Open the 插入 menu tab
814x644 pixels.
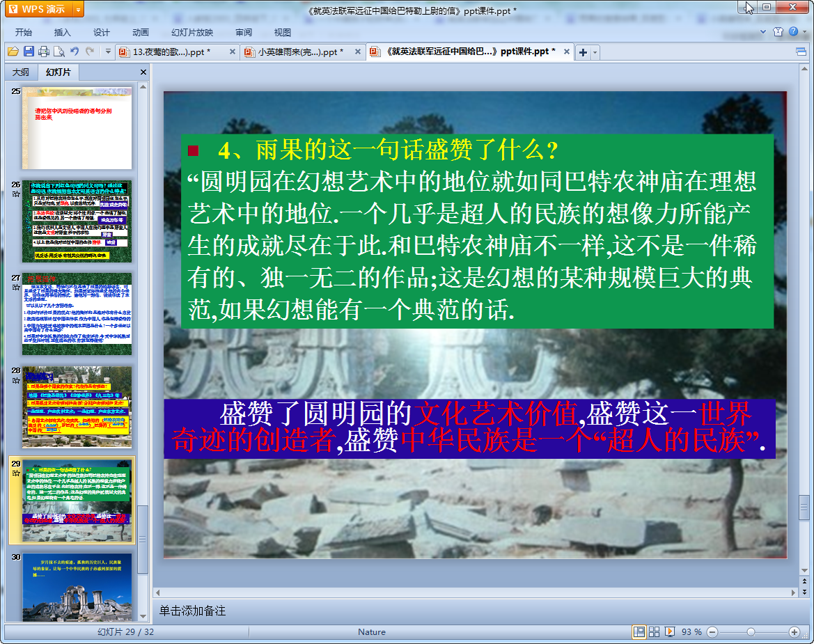(x=62, y=32)
